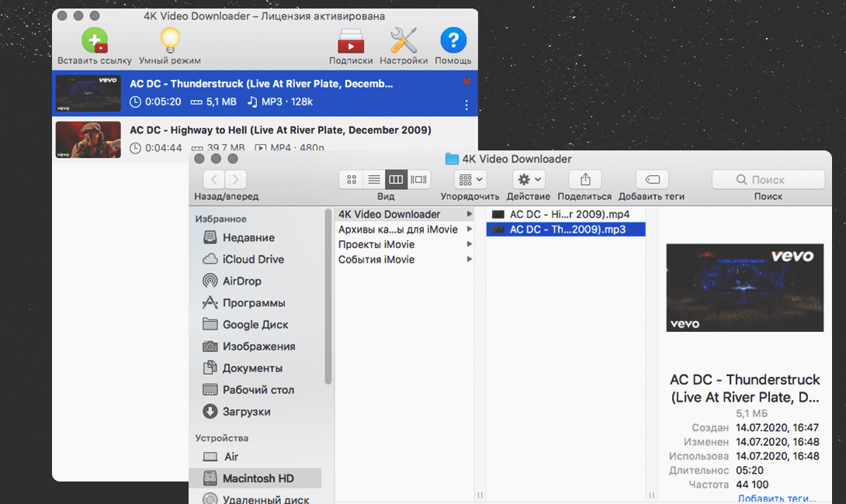Click the Finder search (Поиск) field
Viewport: 846px width, 504px height.
coord(768,179)
